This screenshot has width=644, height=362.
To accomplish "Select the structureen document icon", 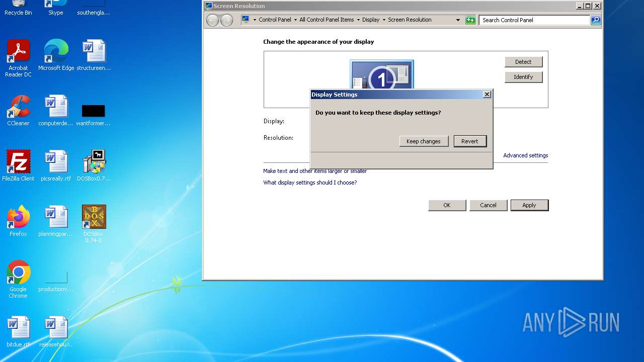I will [94, 55].
